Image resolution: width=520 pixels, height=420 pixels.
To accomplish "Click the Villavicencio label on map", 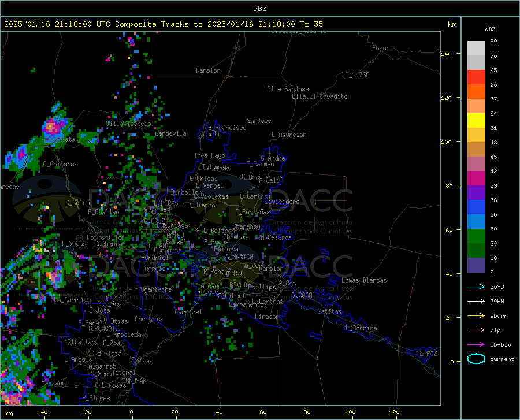I will click(x=128, y=124).
